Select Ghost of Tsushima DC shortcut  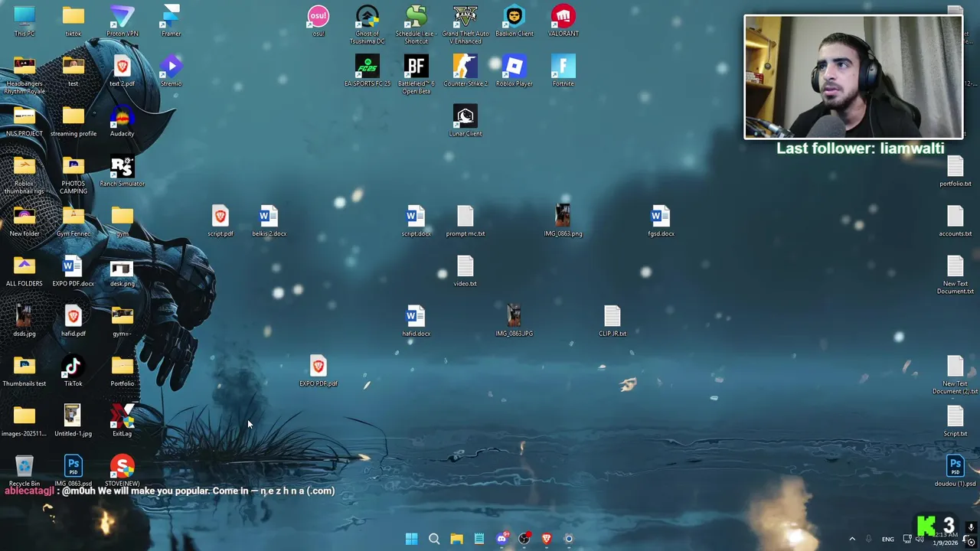tap(367, 24)
